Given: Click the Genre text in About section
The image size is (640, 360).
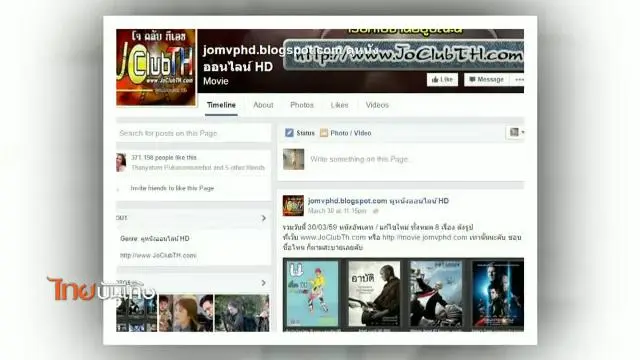Looking at the screenshot, I should (155, 238).
